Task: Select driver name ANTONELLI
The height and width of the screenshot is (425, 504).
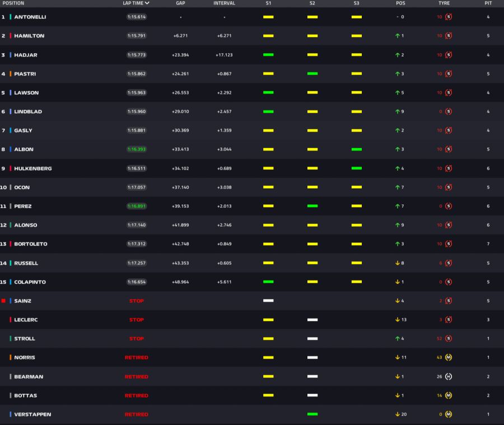Action: 30,17
